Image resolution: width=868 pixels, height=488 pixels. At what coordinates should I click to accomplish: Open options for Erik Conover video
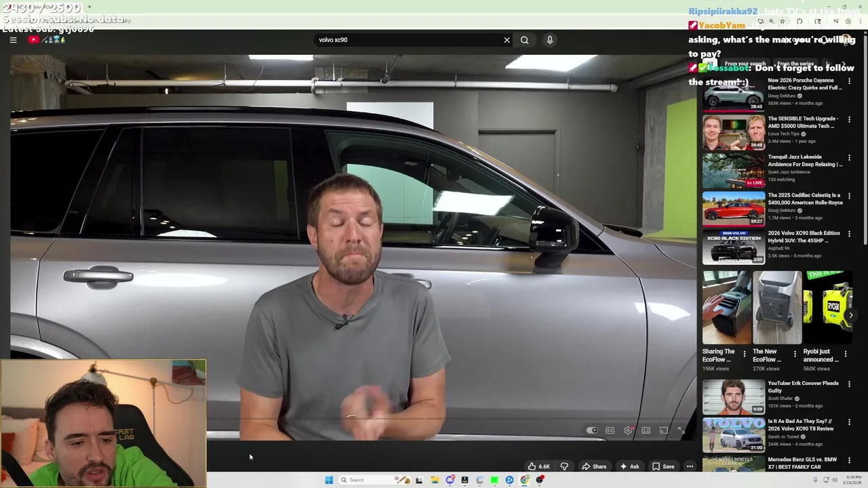[x=849, y=384]
